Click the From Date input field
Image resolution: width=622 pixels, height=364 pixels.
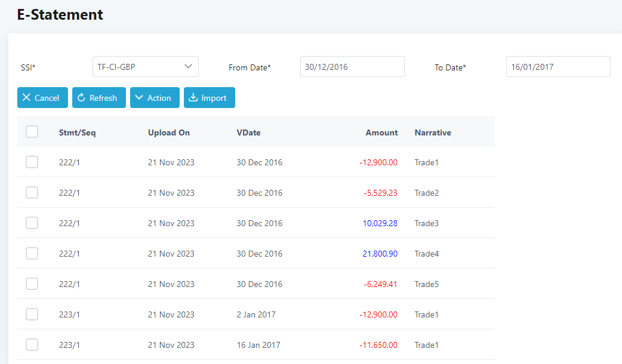pos(352,67)
